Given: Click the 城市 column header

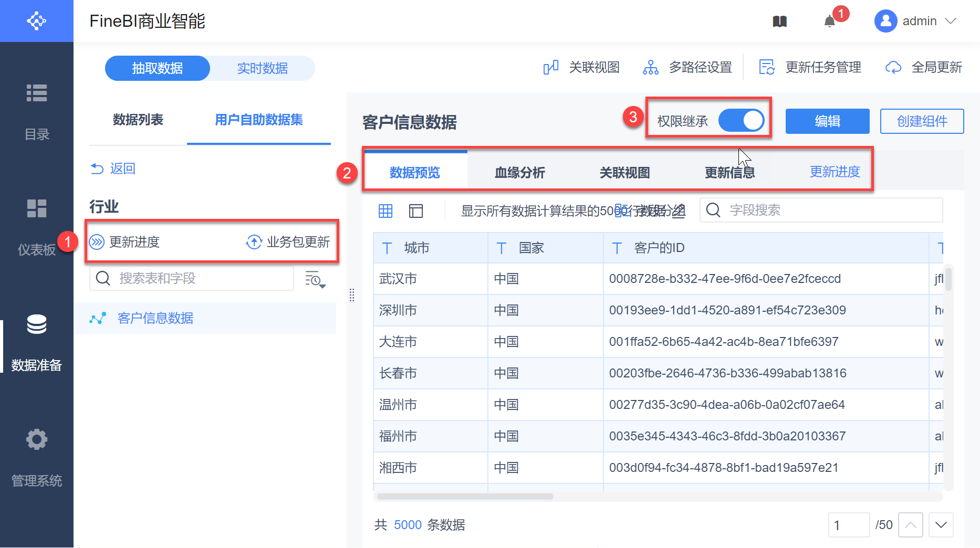Looking at the screenshot, I should 431,248.
